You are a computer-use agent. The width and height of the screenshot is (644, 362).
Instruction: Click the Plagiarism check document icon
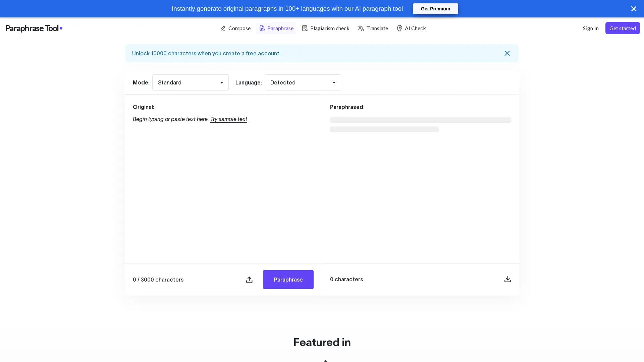tap(305, 28)
